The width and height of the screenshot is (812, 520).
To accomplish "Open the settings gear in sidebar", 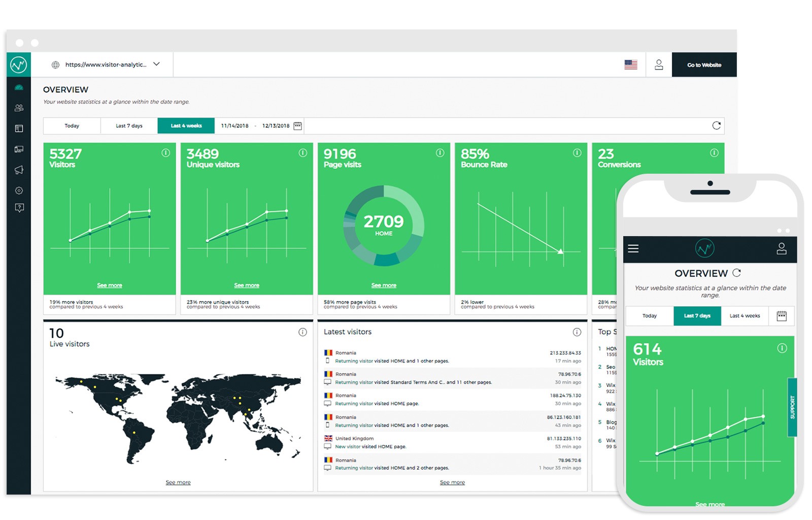I will tap(19, 190).
